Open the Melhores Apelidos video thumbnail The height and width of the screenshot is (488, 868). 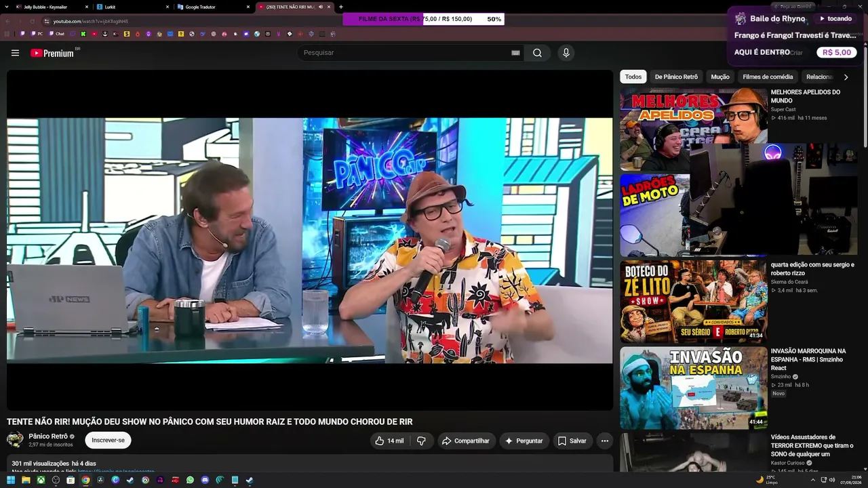tap(694, 129)
